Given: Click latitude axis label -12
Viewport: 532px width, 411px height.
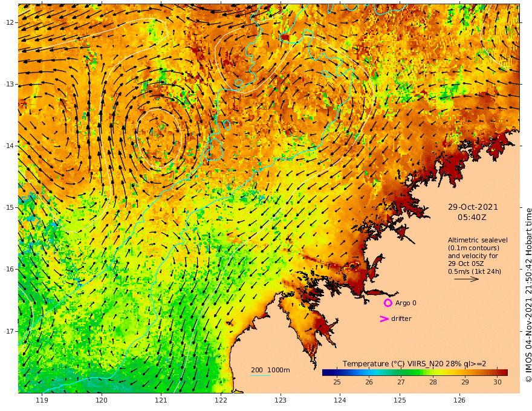Looking at the screenshot, I should tap(9, 22).
